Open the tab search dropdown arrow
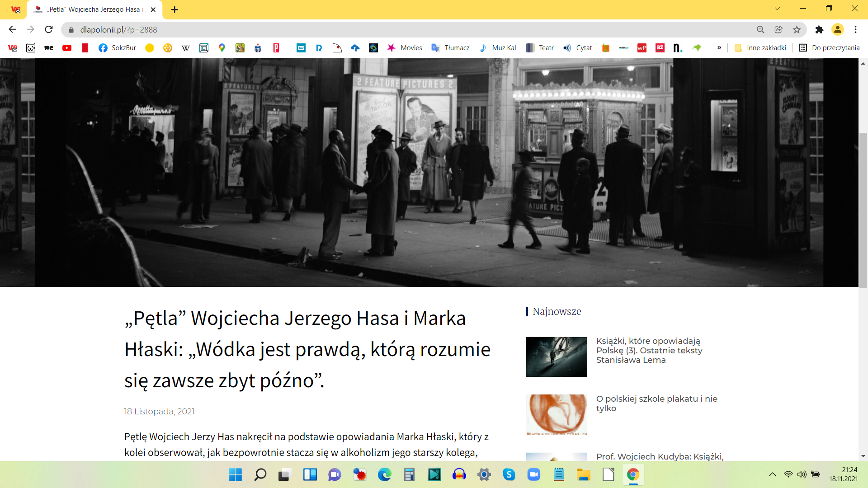This screenshot has width=868, height=488. (x=777, y=9)
